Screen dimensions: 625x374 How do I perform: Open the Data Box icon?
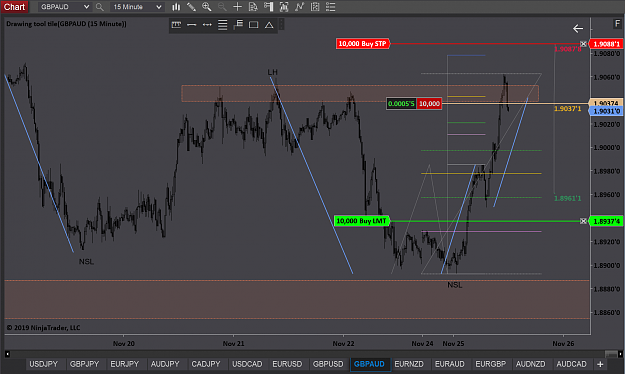click(x=253, y=7)
